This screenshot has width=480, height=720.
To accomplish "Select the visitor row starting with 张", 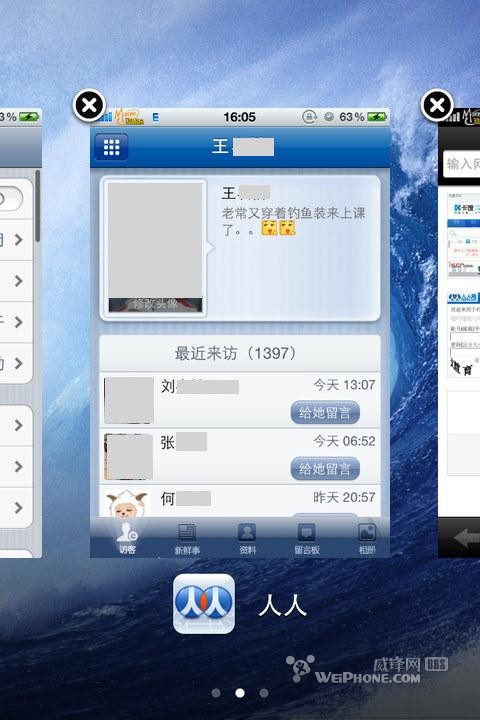I will pyautogui.click(x=240, y=456).
